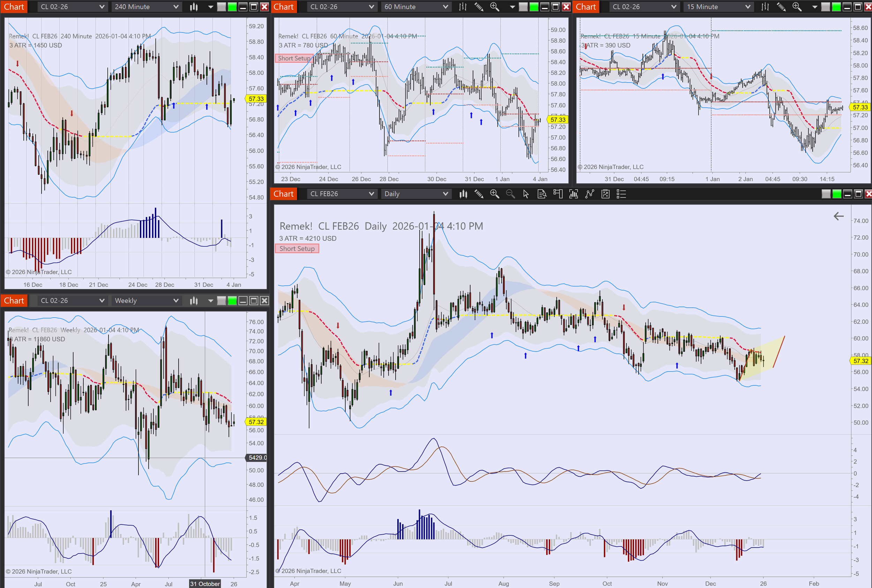Click the green link button on 240 Minute chart
Screen dimensions: 872x588
(232, 7)
